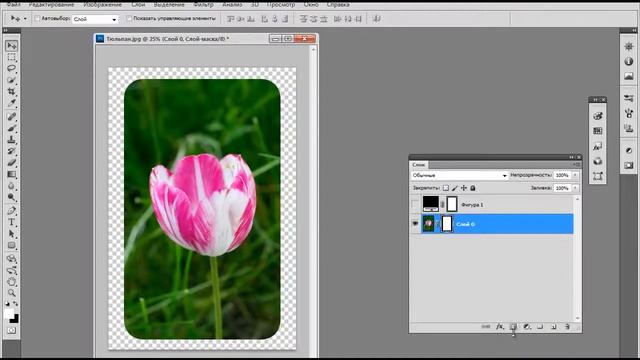Open the Обычные blend mode dropdown
640x360 pixels.
tap(459, 175)
